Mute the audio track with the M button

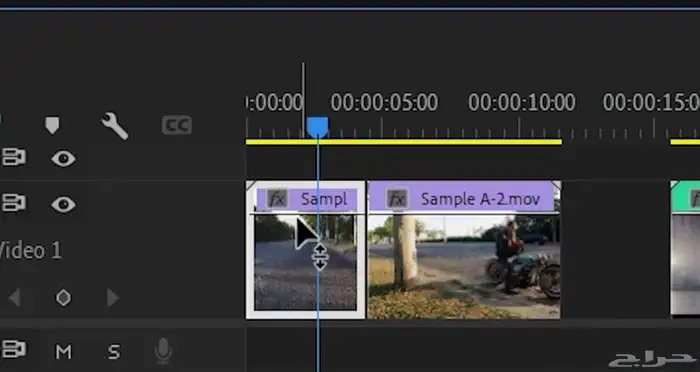63,352
